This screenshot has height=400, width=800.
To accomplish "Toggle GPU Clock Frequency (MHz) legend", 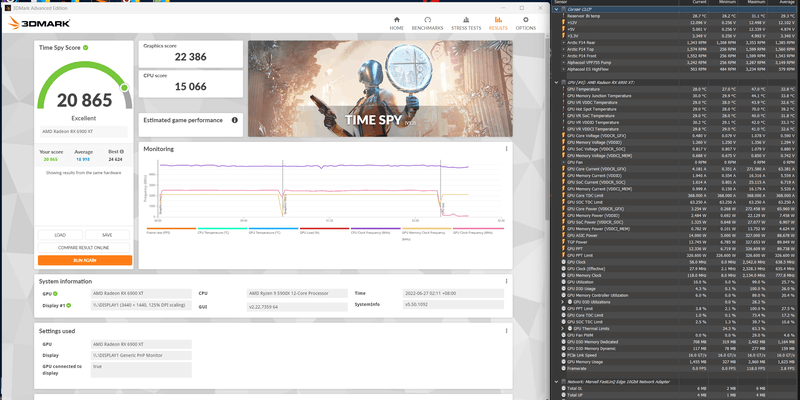I will (x=478, y=231).
